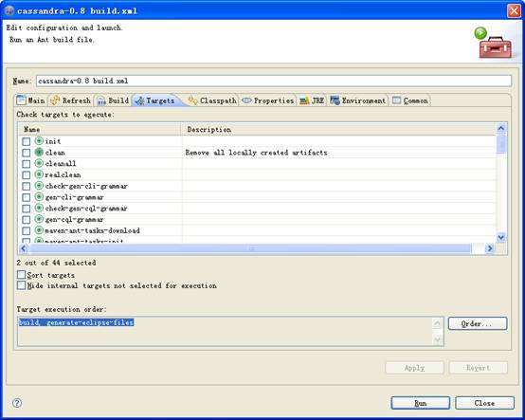Screen dimensions: 525x420
Task: Enable Sort targets checkbox
Action: tap(22, 275)
